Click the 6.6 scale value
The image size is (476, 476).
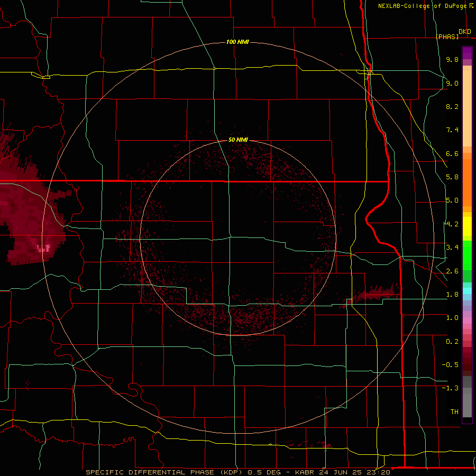pyautogui.click(x=452, y=153)
